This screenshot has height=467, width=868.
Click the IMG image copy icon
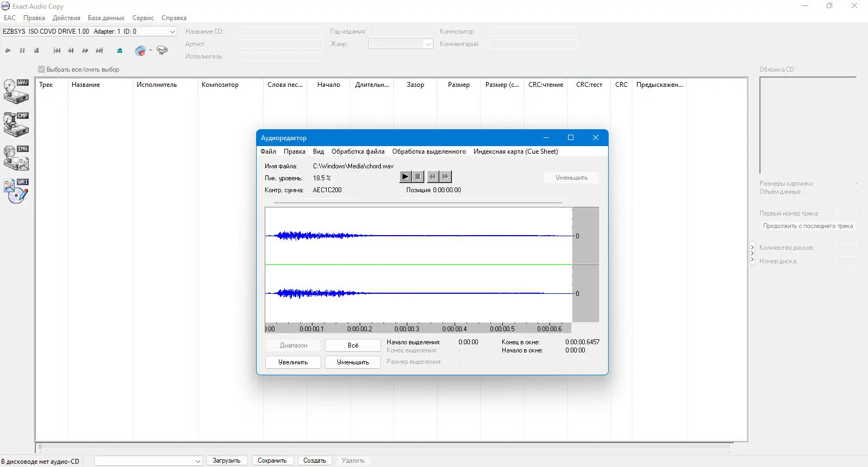coord(16,158)
